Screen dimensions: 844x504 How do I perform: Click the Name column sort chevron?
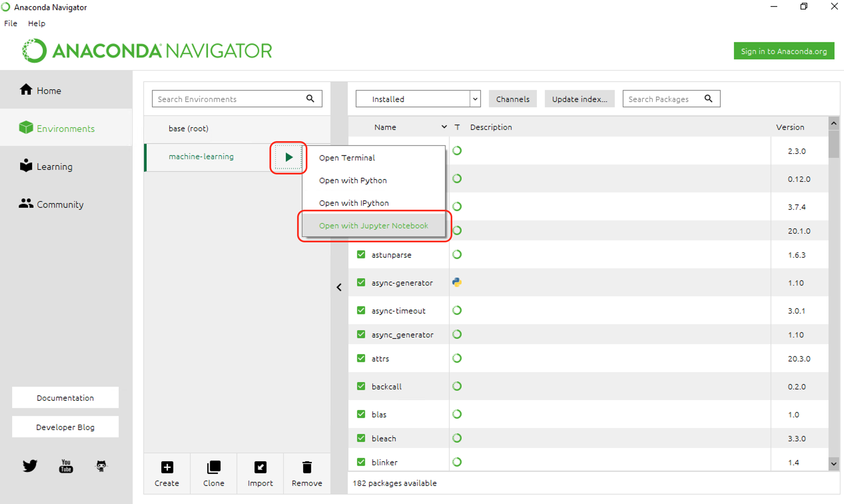pos(444,127)
